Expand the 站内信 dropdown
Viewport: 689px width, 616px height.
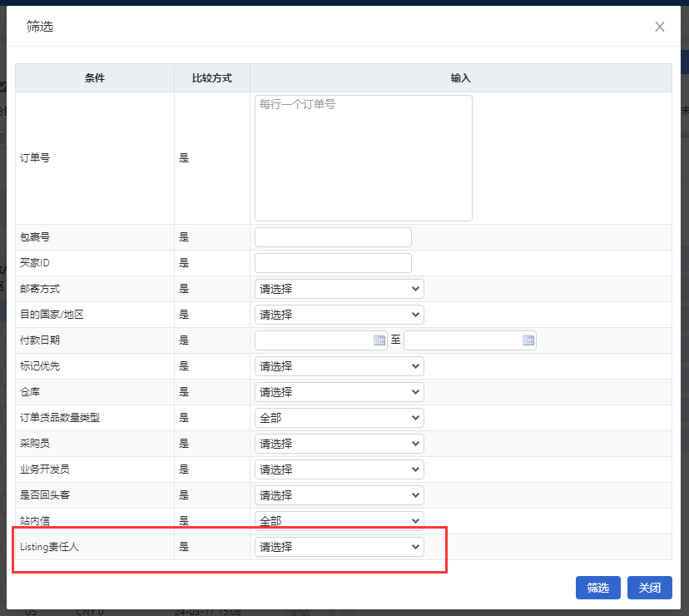click(339, 521)
